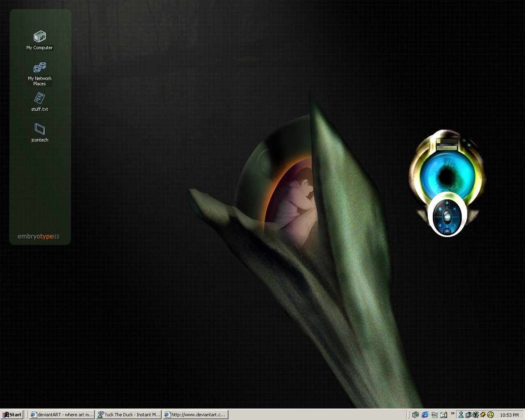Switch to ?uck The Duck Instant Message window
The height and width of the screenshot is (420, 525).
pos(129,415)
